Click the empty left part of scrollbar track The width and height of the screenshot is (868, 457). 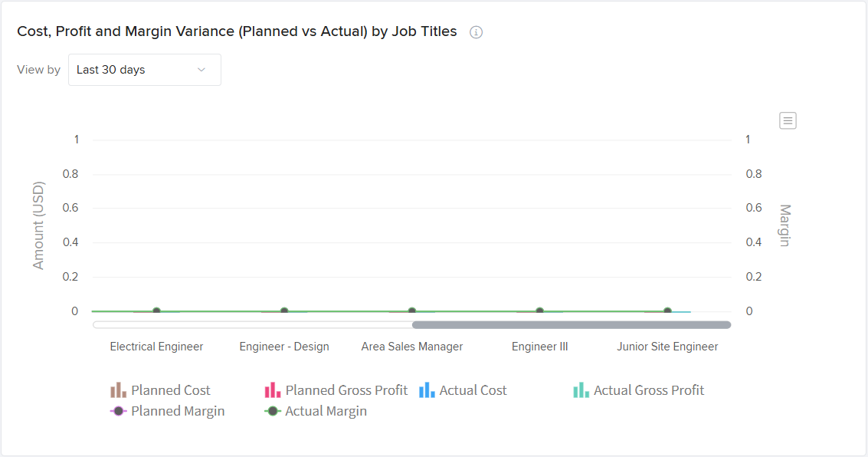point(251,325)
